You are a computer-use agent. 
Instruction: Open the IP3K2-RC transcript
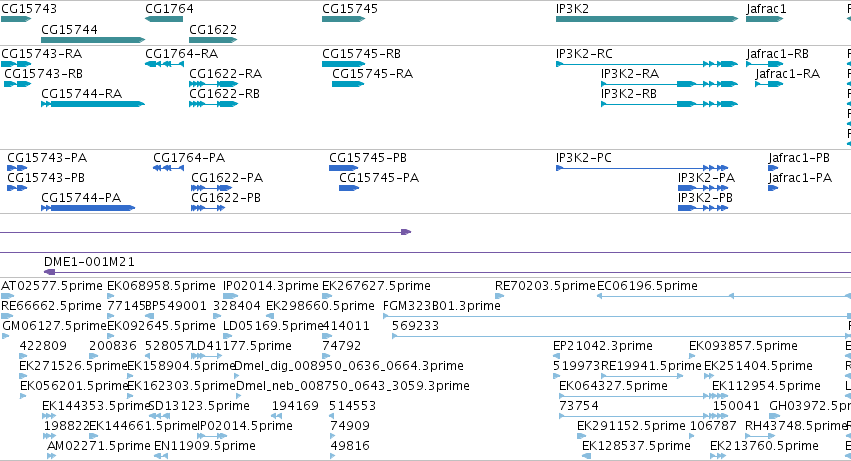click(x=647, y=64)
